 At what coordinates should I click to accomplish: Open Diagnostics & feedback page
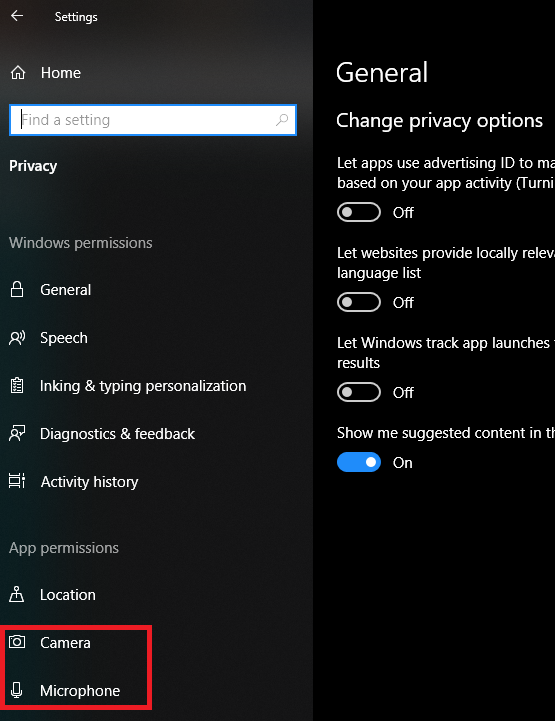point(117,434)
